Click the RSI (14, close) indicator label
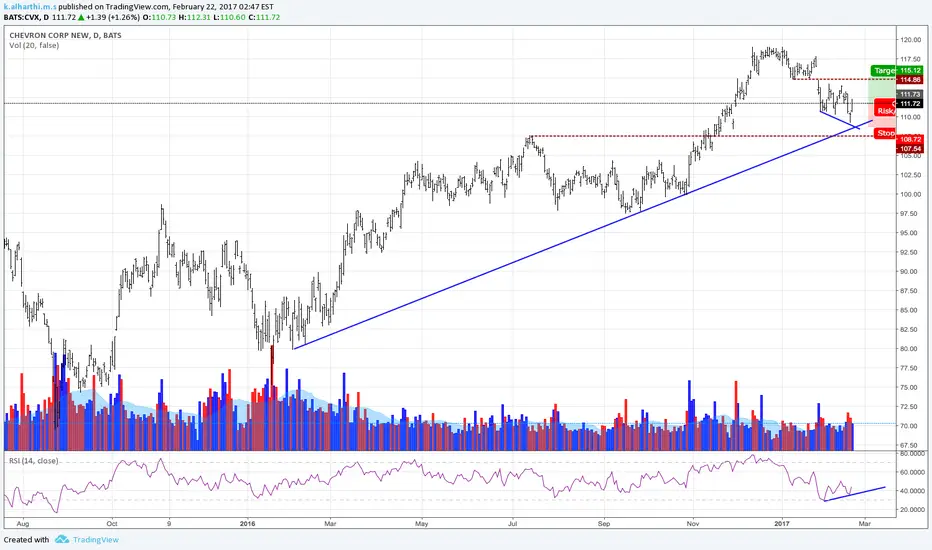The height and width of the screenshot is (550, 932). click(33, 461)
